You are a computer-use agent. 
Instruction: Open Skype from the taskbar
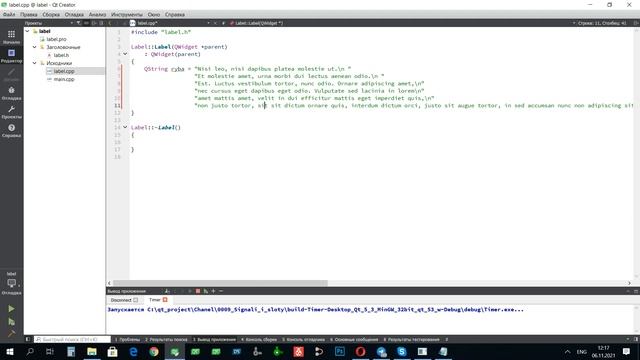tap(402, 351)
